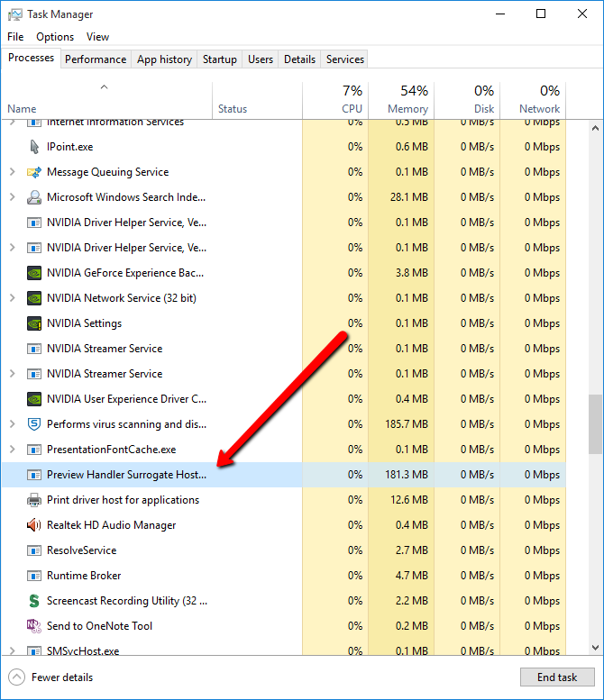The image size is (604, 700).
Task: Click the 12.6 MB memory value
Action: (x=409, y=500)
